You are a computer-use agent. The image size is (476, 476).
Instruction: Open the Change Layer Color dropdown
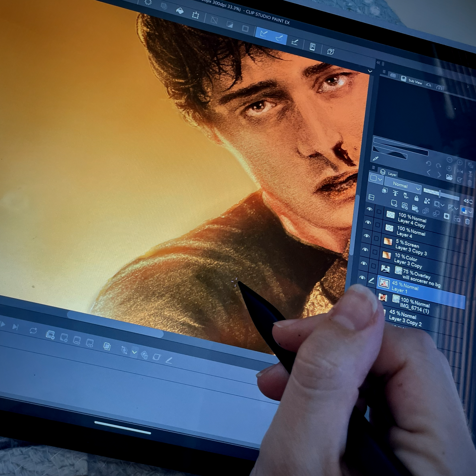coord(470,212)
